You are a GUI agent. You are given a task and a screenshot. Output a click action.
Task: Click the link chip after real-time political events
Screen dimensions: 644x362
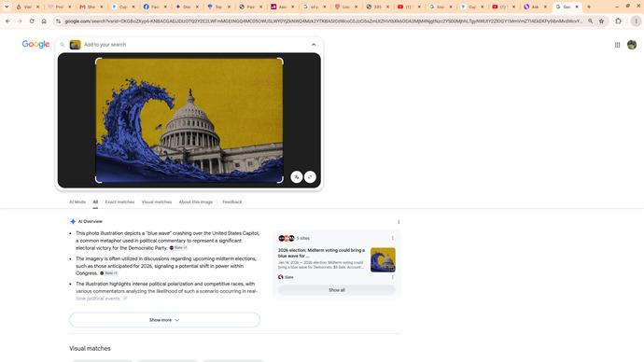coord(125,299)
